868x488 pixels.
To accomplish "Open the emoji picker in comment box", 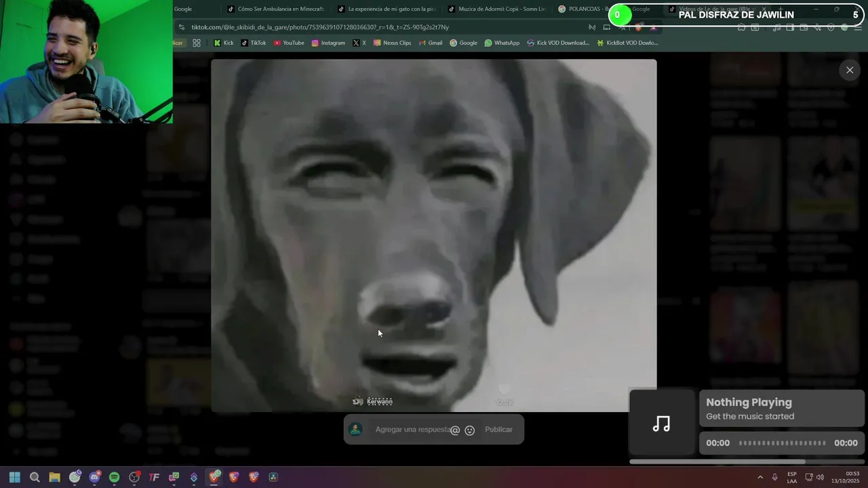I will click(469, 430).
